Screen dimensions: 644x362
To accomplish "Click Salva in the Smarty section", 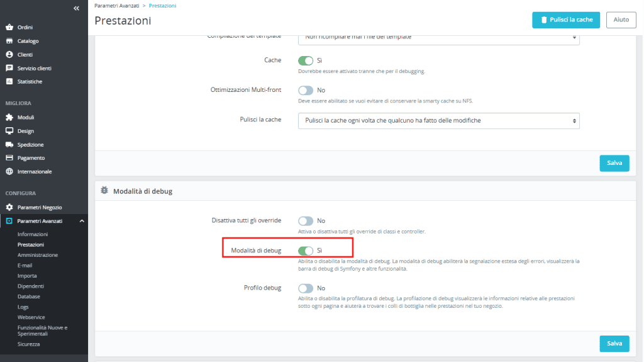I will click(x=614, y=163).
